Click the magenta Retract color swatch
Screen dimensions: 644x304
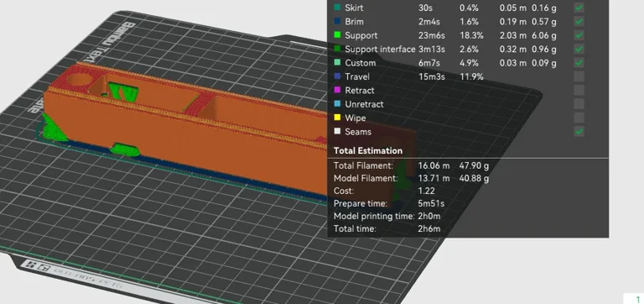pos(338,90)
